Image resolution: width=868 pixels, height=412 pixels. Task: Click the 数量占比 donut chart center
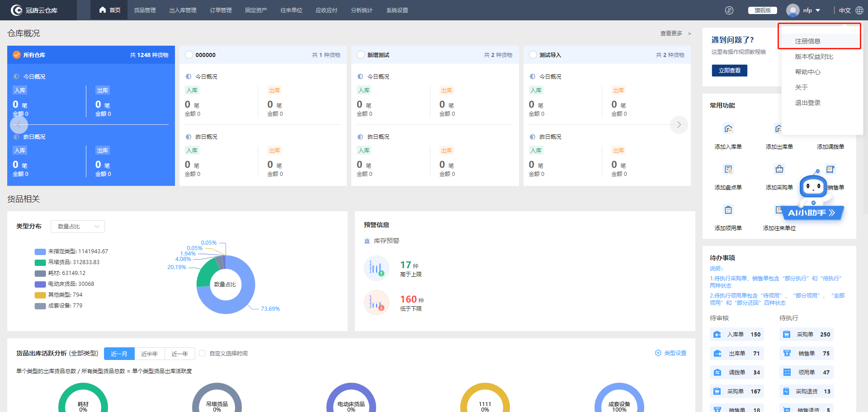(x=225, y=284)
